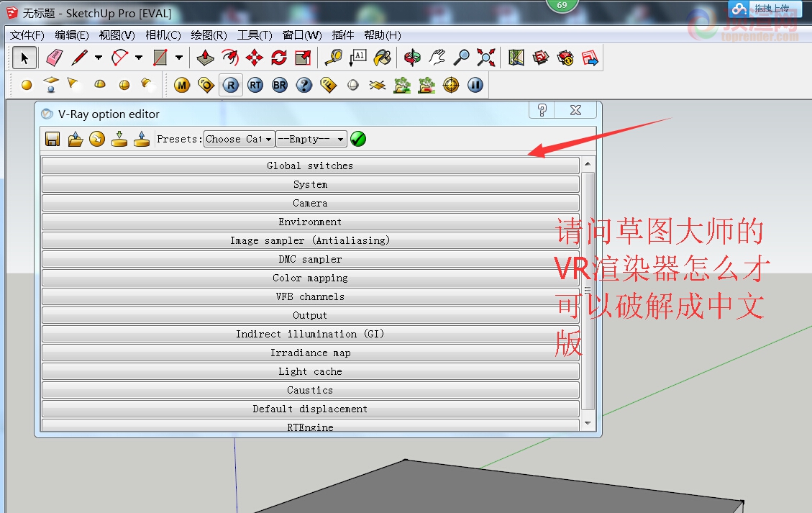Open Pencil tool dropdown arrow
This screenshot has width=812, height=513.
coord(99,58)
